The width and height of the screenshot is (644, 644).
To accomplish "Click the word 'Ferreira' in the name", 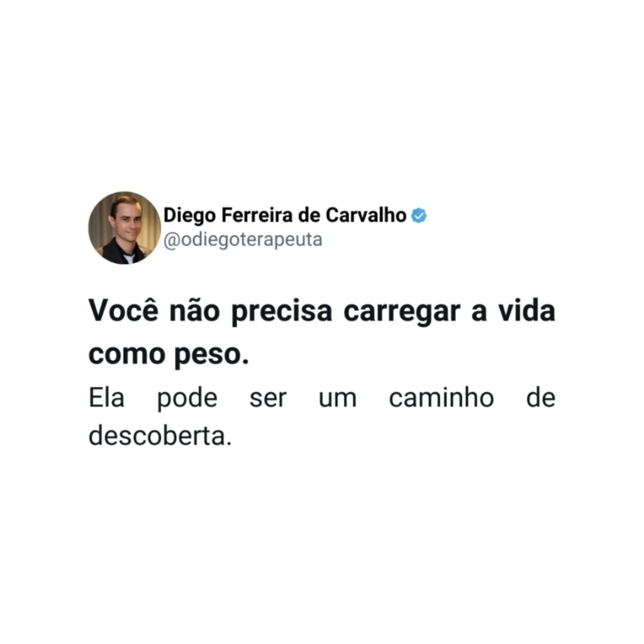I will coord(257,215).
